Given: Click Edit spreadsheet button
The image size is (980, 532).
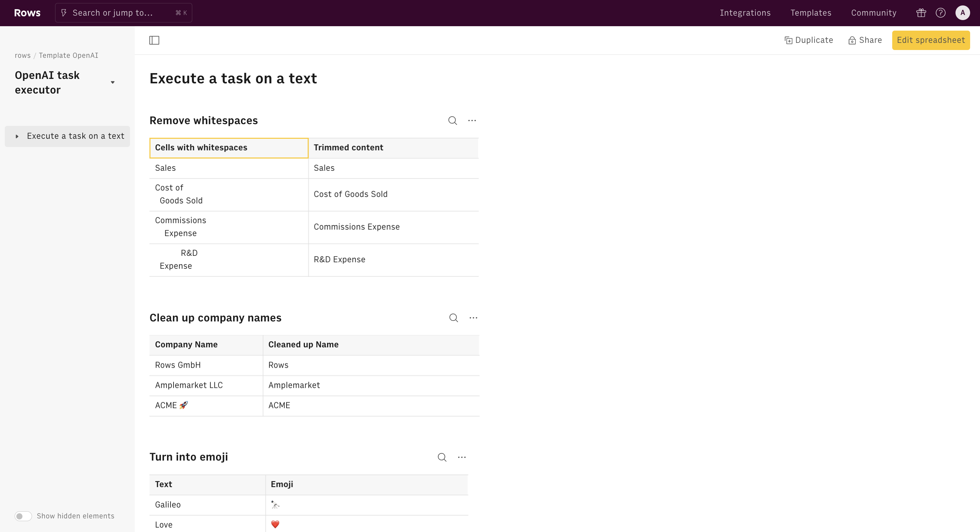Looking at the screenshot, I should point(931,40).
